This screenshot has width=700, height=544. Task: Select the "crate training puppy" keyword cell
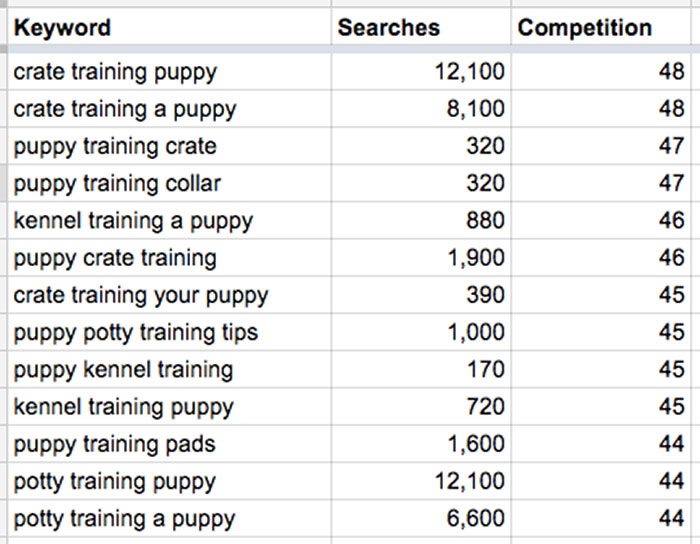[x=170, y=71]
